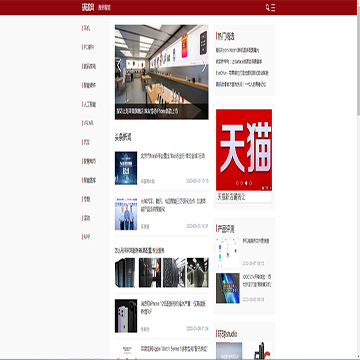360x360 pixels.
Task: Select the fourth dot of the 天猫 carousel
Action: [250, 183]
